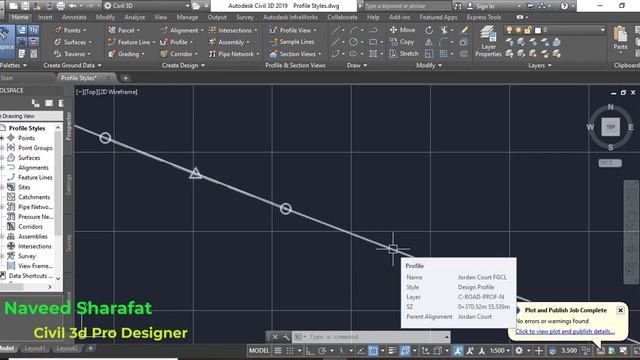Expand the Modify panel dropdown
The width and height of the screenshot is (640, 360).
click(429, 65)
